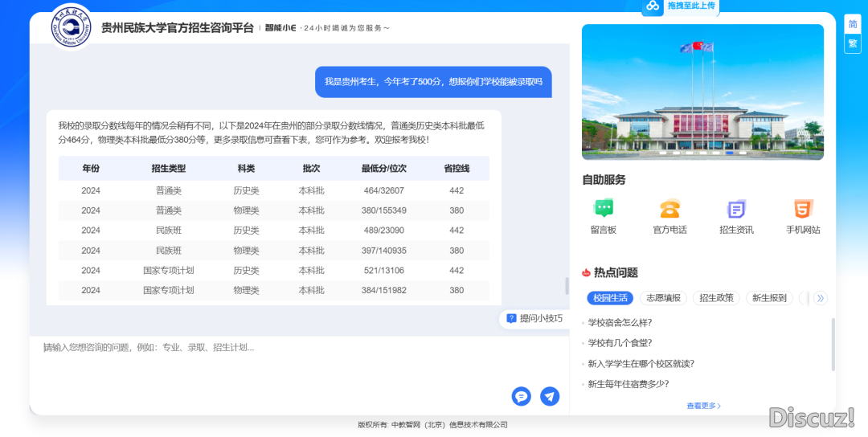This screenshot has width=868, height=437.
Task: Click the 智能小E assistant label
Action: click(x=280, y=27)
